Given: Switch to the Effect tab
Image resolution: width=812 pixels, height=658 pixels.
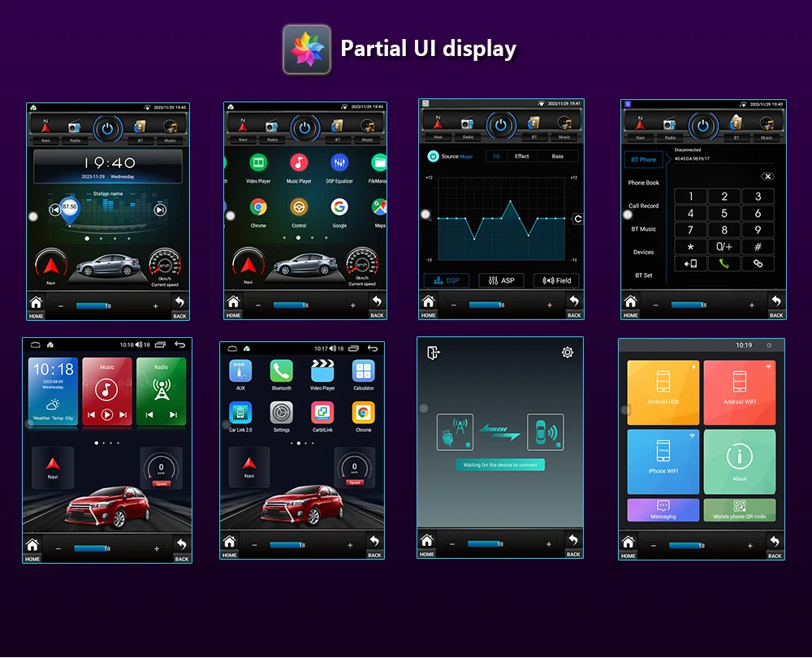Looking at the screenshot, I should pos(522,156).
